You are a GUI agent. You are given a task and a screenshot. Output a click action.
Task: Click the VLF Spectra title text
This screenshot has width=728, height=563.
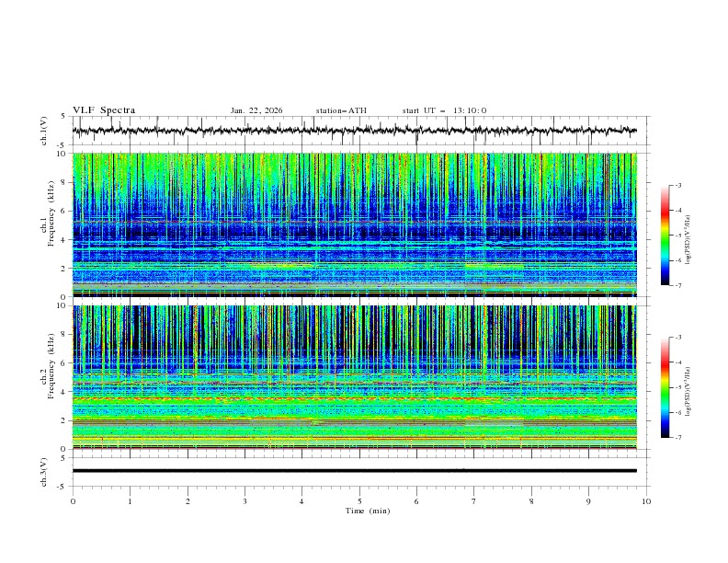pos(104,110)
